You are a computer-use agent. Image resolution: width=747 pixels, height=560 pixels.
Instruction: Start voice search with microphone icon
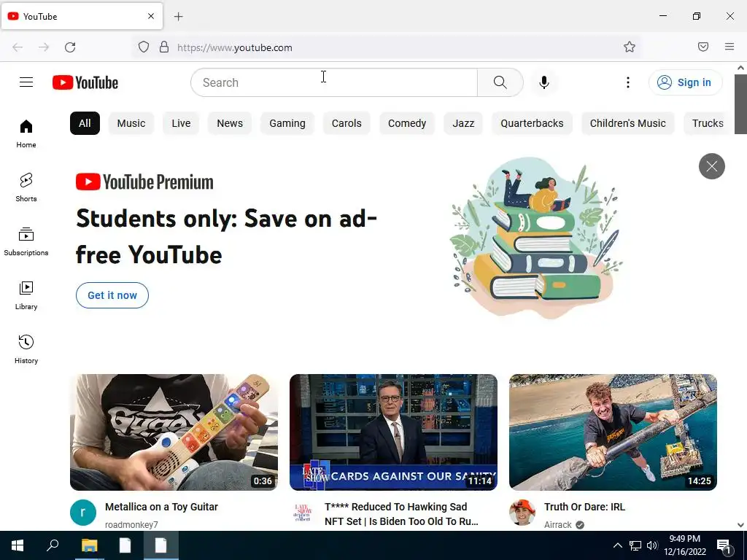coord(544,82)
